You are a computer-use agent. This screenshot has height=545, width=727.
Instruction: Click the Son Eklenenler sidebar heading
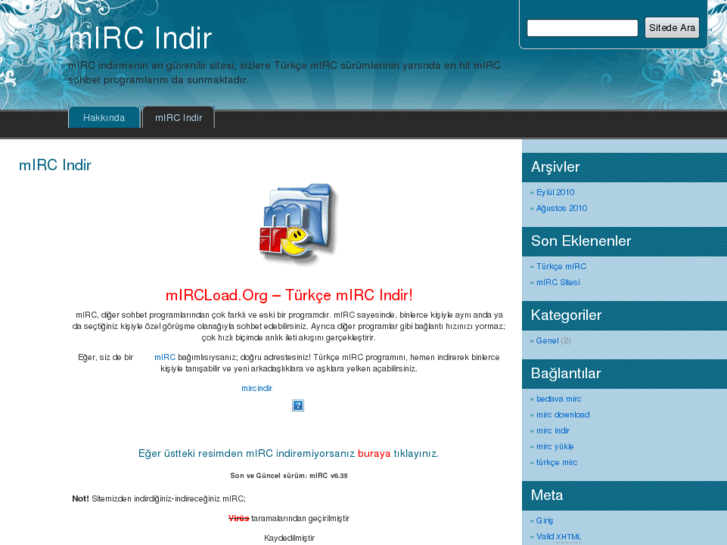580,241
